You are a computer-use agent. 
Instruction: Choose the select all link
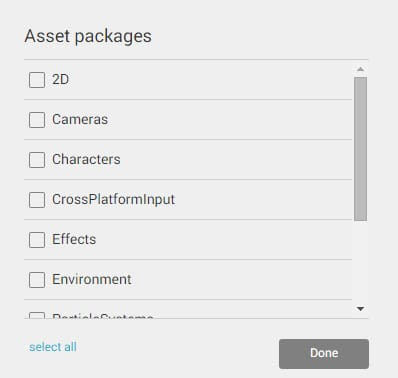click(53, 347)
